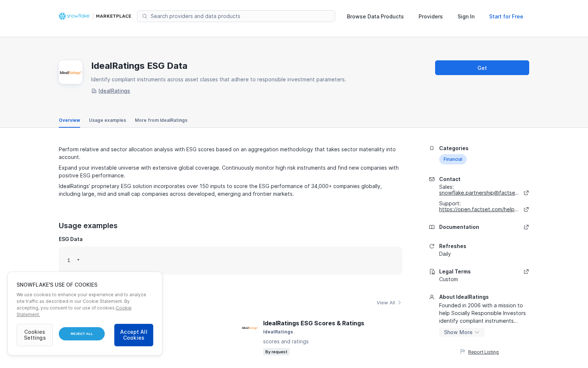Open IdealRatings ESG Scores & Ratings listing
The height and width of the screenshot is (368, 588).
pyautogui.click(x=313, y=323)
